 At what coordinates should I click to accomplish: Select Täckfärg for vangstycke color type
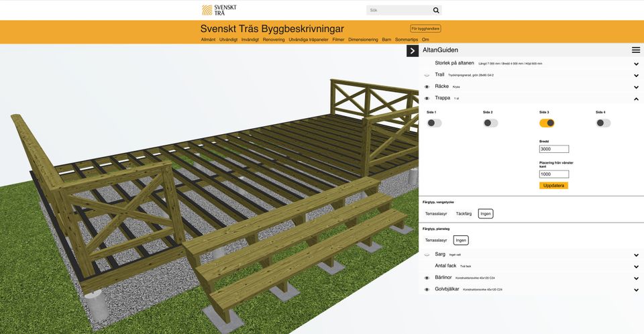pyautogui.click(x=464, y=214)
